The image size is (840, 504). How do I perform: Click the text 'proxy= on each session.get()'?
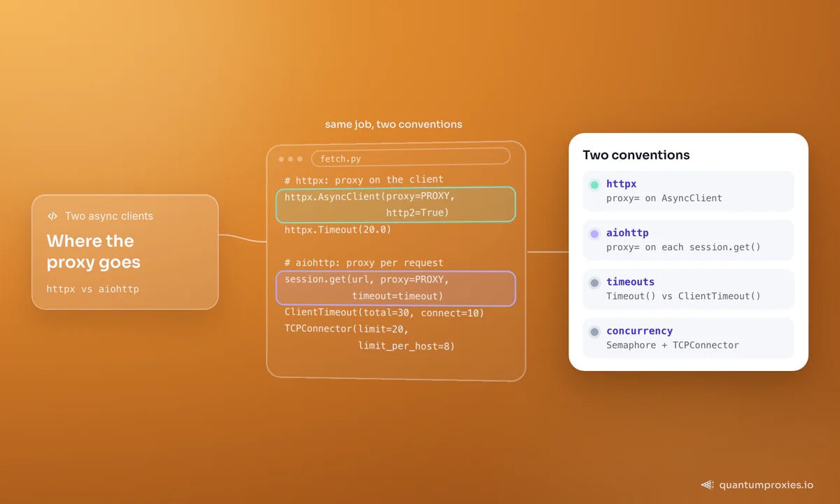coord(683,247)
